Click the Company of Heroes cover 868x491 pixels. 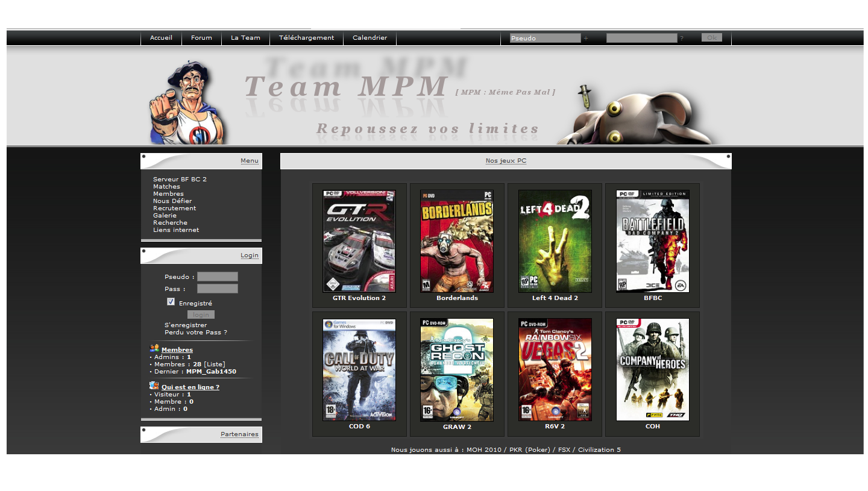653,370
